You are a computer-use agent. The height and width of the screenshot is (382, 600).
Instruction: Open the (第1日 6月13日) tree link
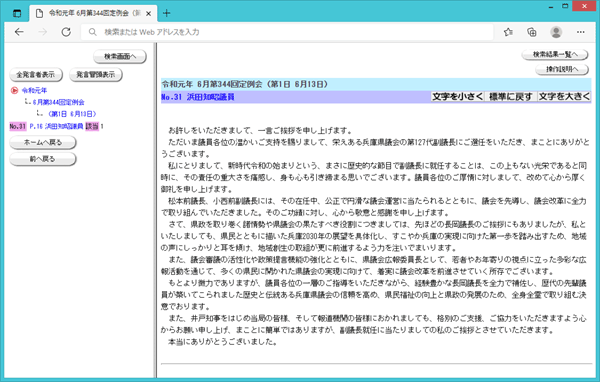[72, 114]
